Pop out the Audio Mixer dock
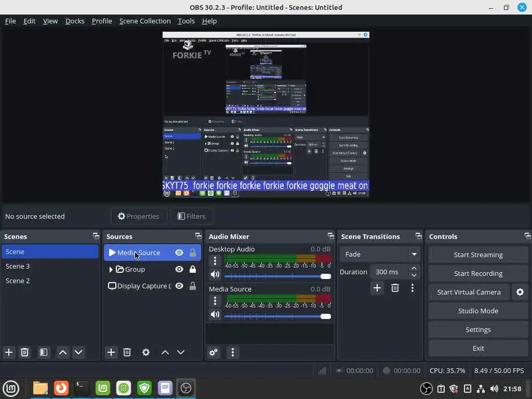The height and width of the screenshot is (399, 532). coord(331,236)
